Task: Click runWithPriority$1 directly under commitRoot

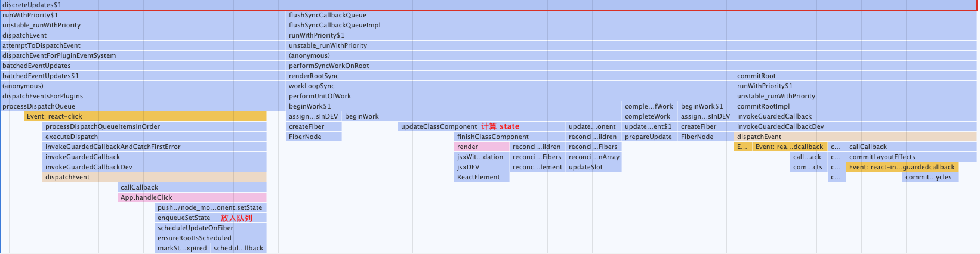Action: 856,86
